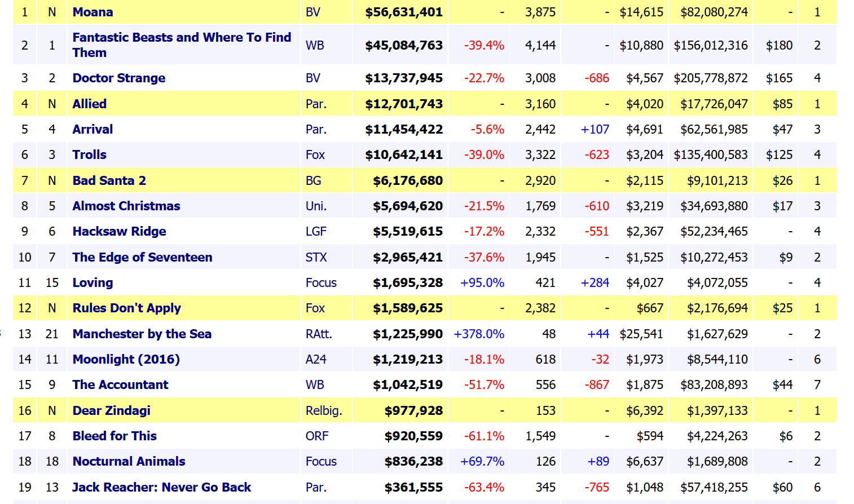The width and height of the screenshot is (854, 504).
Task: Click The Edge of Seventeen title
Action: coord(142,257)
